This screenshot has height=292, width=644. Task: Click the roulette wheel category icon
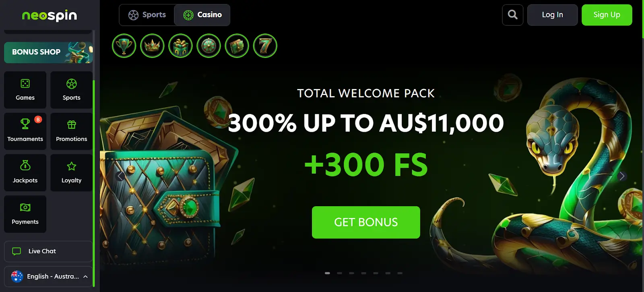pos(208,46)
